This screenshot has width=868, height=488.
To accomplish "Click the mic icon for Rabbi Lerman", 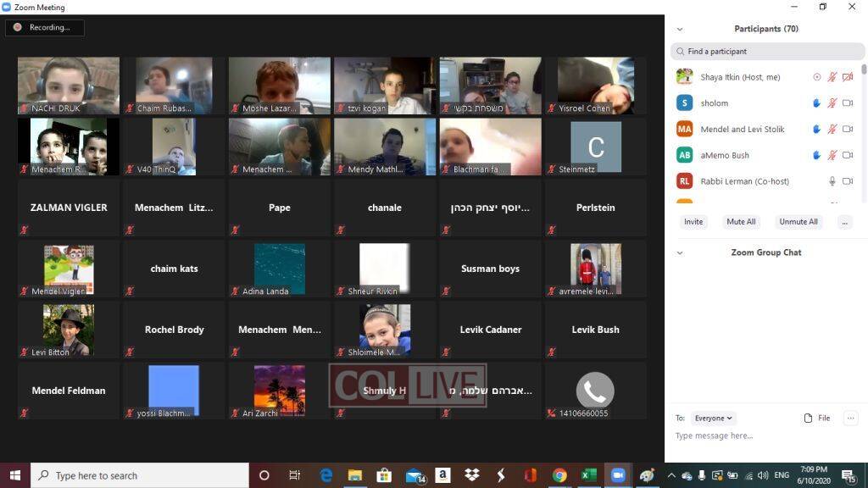I will click(832, 181).
